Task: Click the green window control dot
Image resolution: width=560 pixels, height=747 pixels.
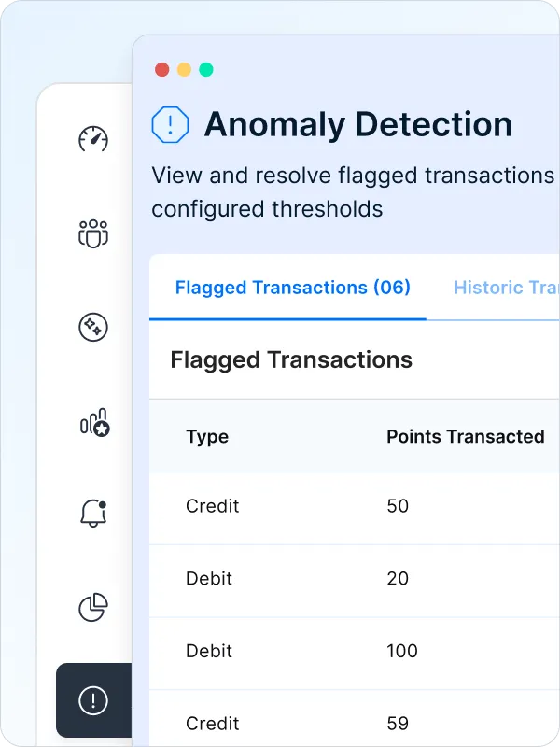Action: point(206,68)
